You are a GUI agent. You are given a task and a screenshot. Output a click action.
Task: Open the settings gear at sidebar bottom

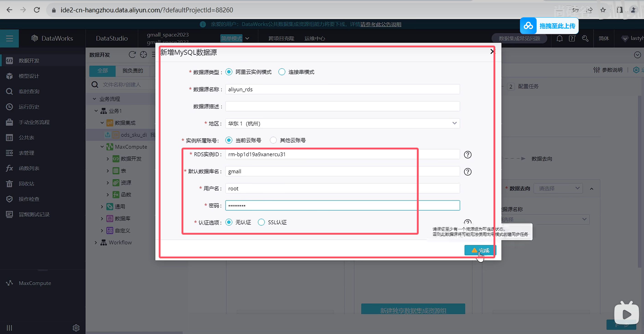coord(76,327)
